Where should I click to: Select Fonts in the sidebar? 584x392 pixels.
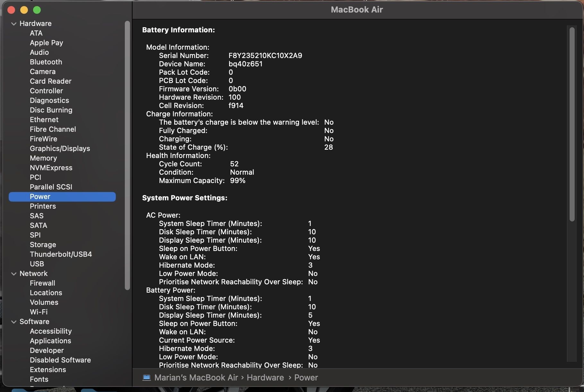pyautogui.click(x=39, y=379)
